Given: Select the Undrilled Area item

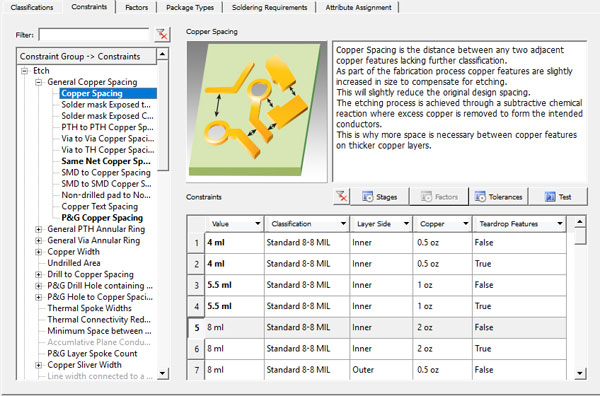Looking at the screenshot, I should tap(74, 263).
